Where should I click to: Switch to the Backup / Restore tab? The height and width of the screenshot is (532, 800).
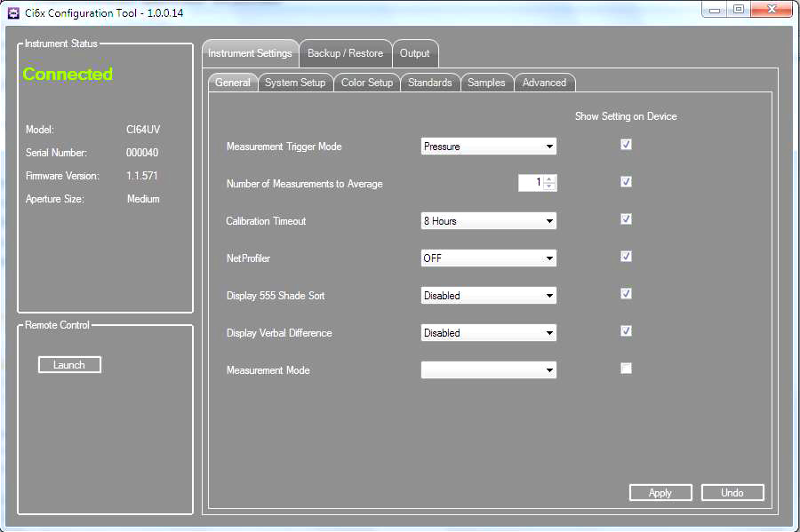tap(346, 53)
